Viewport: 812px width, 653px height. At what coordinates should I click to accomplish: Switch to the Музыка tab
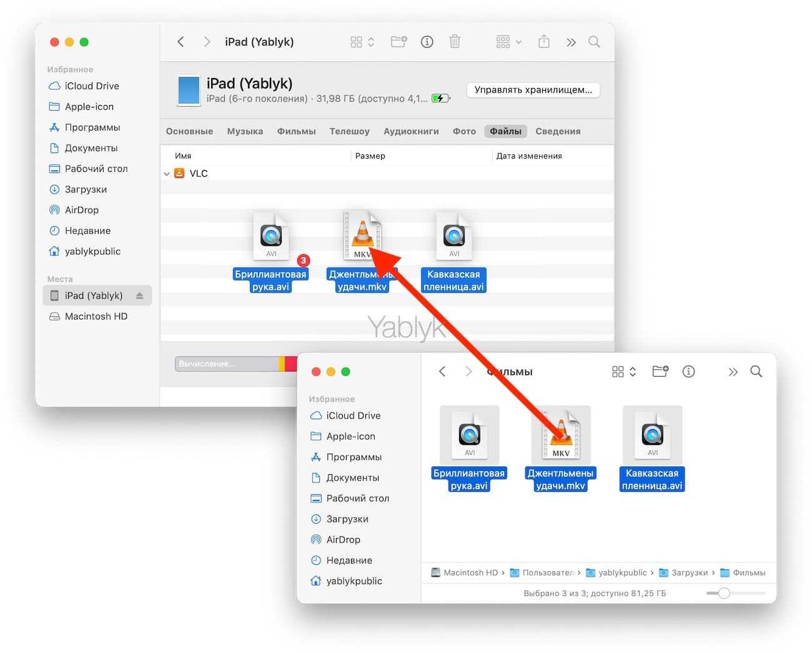point(245,131)
